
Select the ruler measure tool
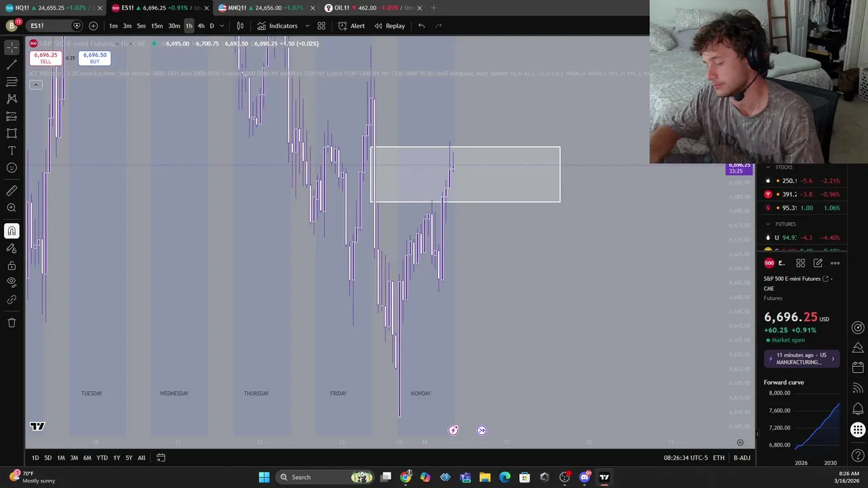click(12, 191)
